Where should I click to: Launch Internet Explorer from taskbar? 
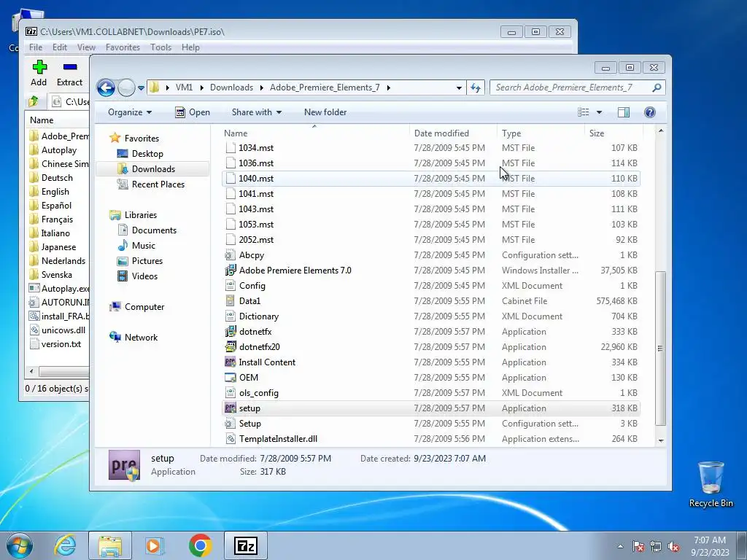[x=65, y=545]
